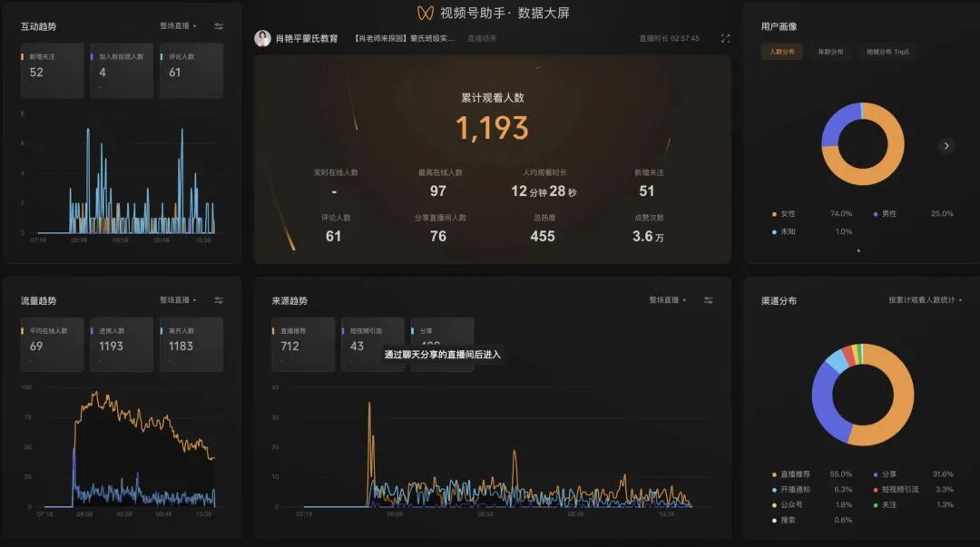980x547 pixels.
Task: Expand 整场直播 dropdown in 互动趋势 panel
Action: pos(178,26)
